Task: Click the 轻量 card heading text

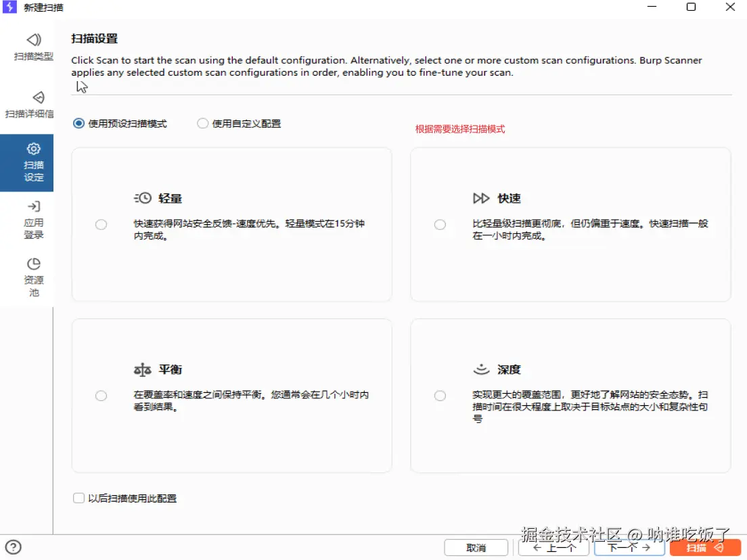Action: pyautogui.click(x=170, y=199)
